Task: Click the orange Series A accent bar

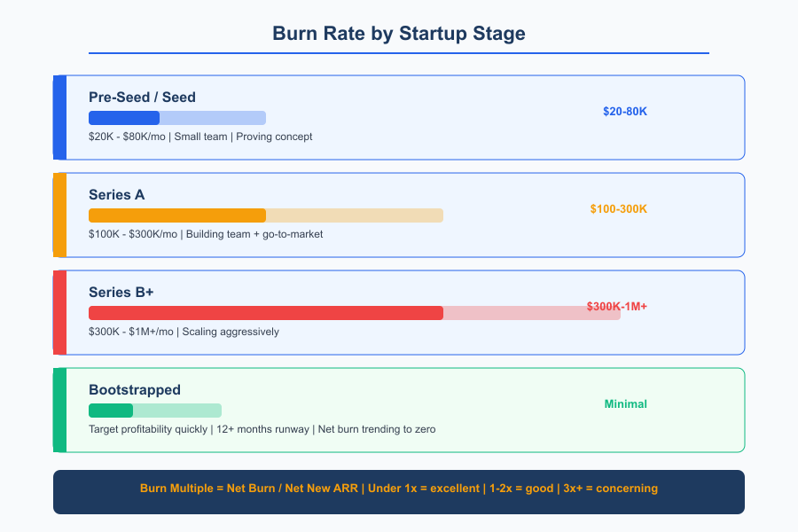Action: pyautogui.click(x=60, y=215)
